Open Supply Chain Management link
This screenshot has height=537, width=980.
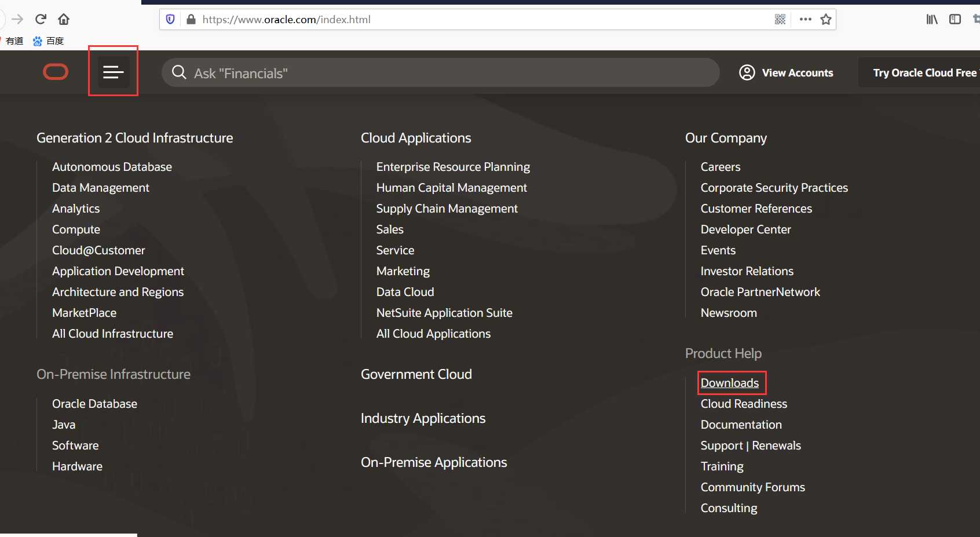pos(447,209)
